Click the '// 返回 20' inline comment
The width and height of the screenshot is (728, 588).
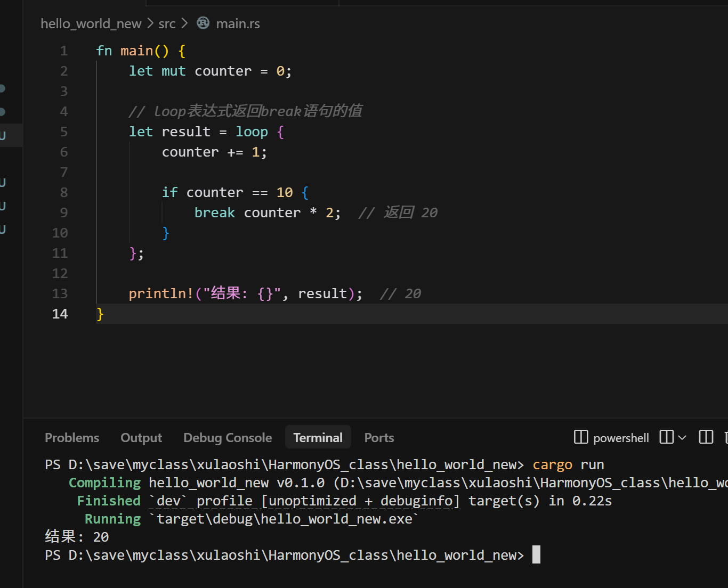tap(398, 213)
